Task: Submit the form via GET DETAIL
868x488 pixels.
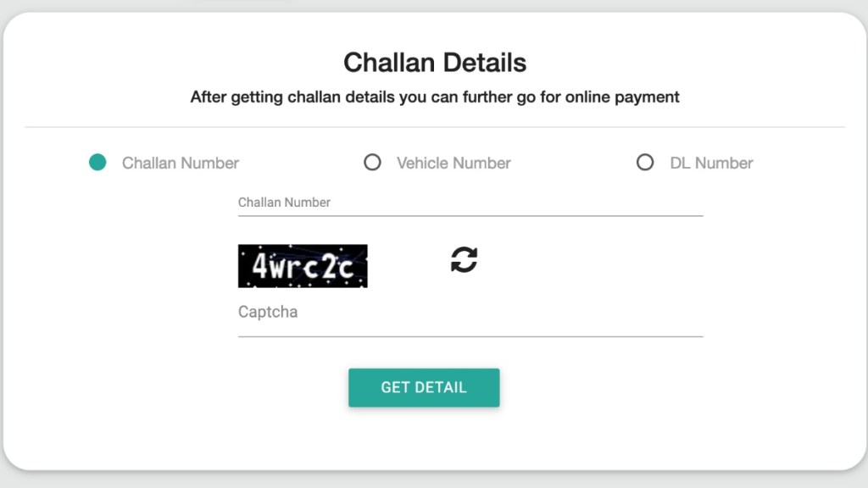Action: coord(424,387)
